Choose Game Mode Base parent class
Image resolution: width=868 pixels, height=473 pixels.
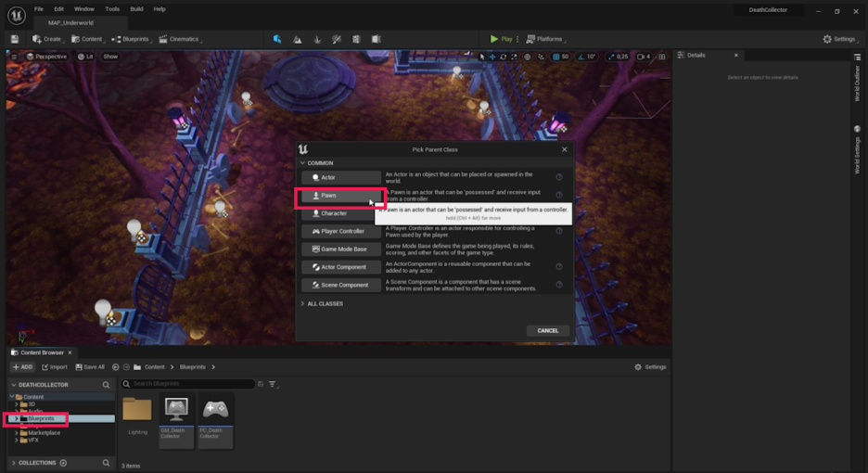click(341, 249)
